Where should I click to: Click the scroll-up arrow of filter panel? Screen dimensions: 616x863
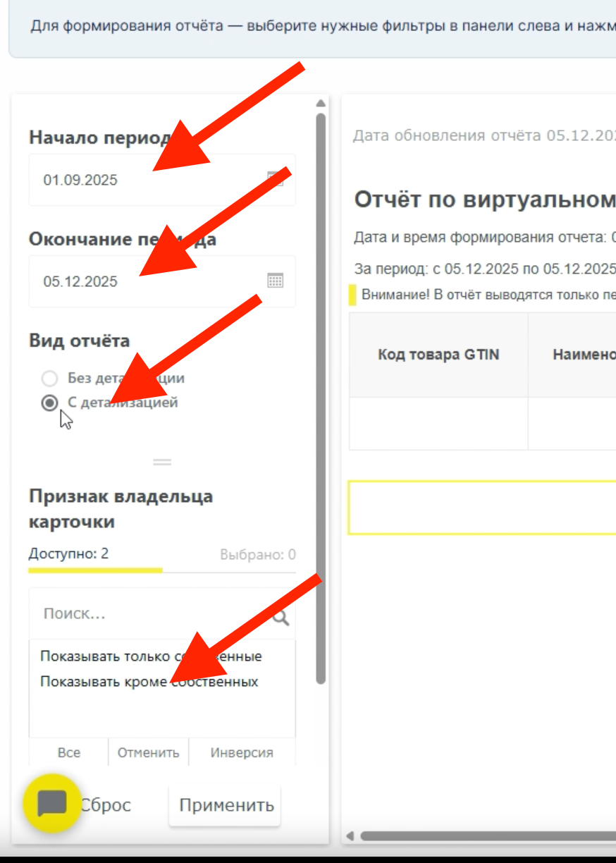click(321, 103)
